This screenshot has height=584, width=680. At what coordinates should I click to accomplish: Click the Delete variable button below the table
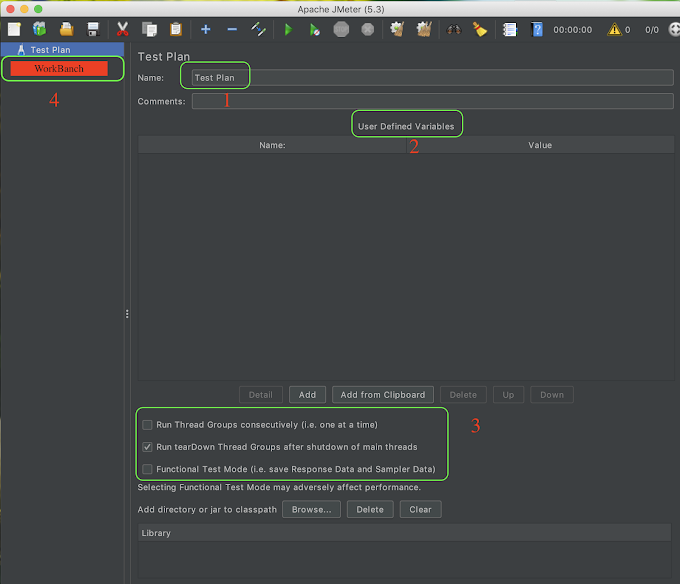[463, 395]
